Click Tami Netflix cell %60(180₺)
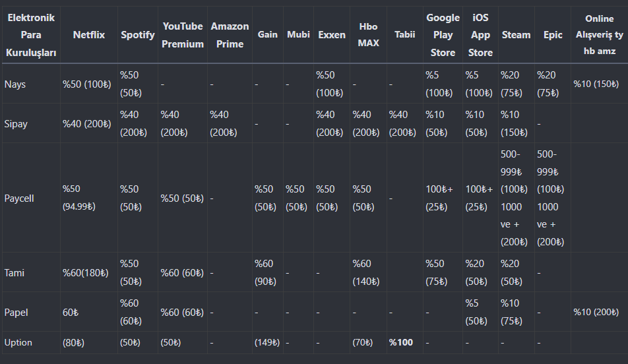 [x=85, y=273]
